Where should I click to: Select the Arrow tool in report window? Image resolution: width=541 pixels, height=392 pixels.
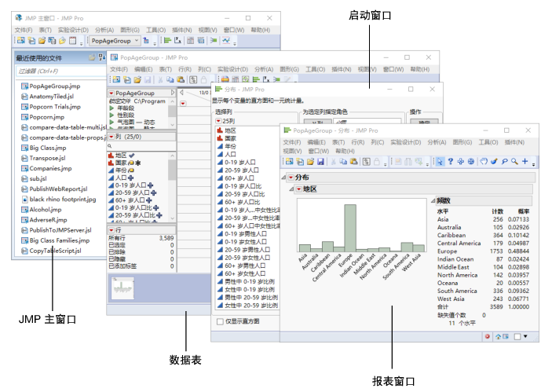(440, 162)
